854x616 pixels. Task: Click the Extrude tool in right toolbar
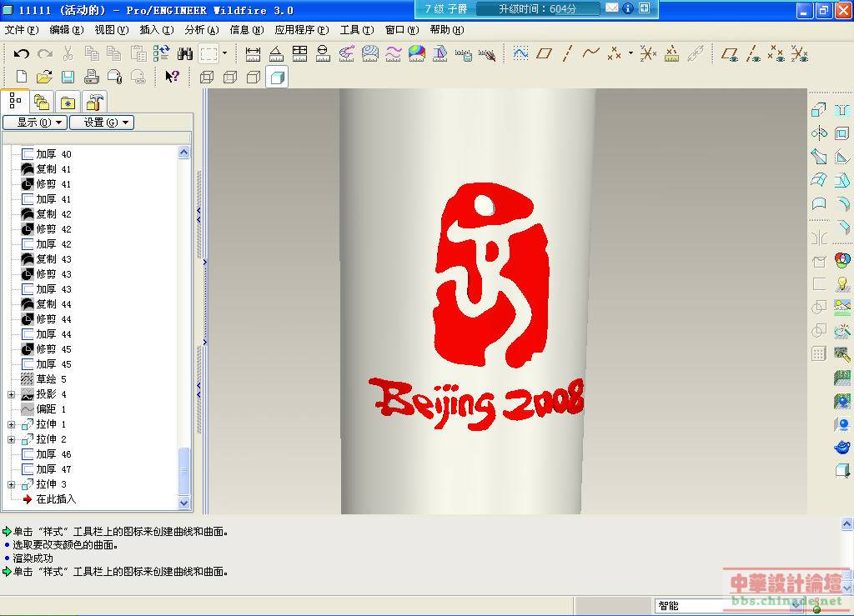pos(819,111)
